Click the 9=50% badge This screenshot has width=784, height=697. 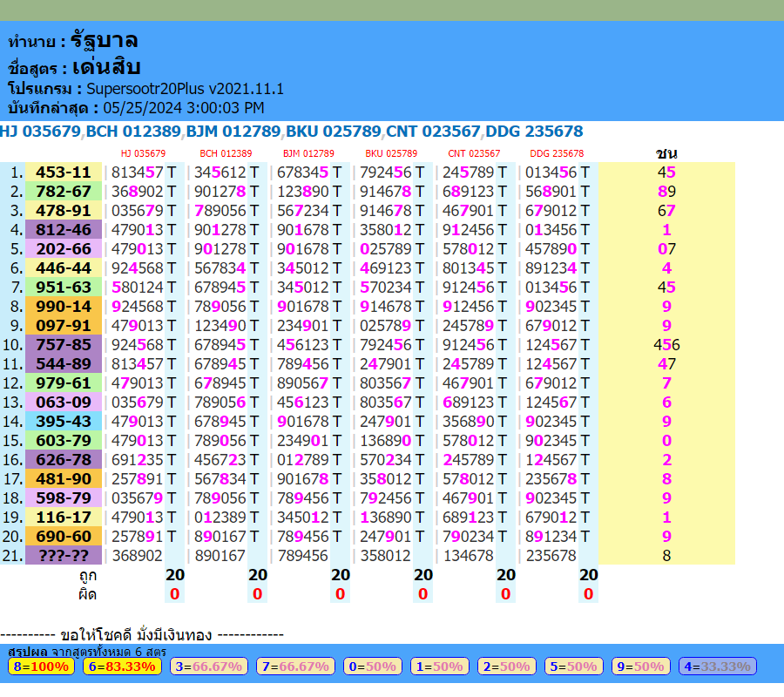[x=640, y=667]
